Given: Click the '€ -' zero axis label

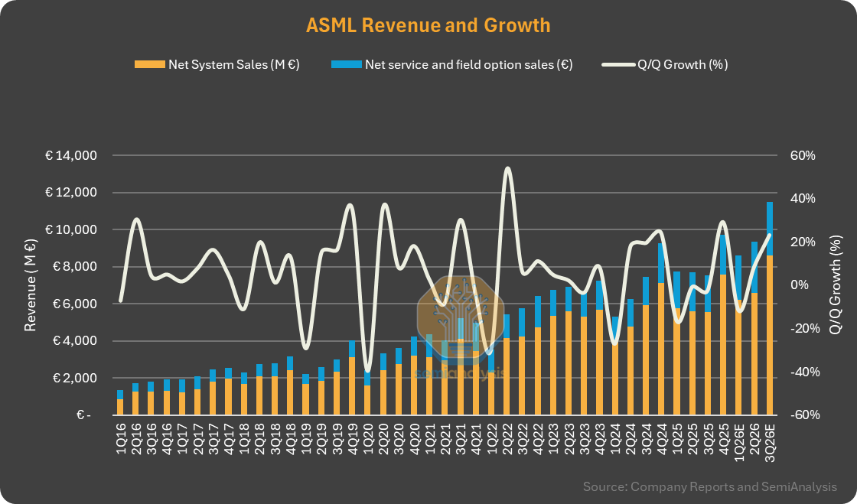Looking at the screenshot, I should click(83, 415).
